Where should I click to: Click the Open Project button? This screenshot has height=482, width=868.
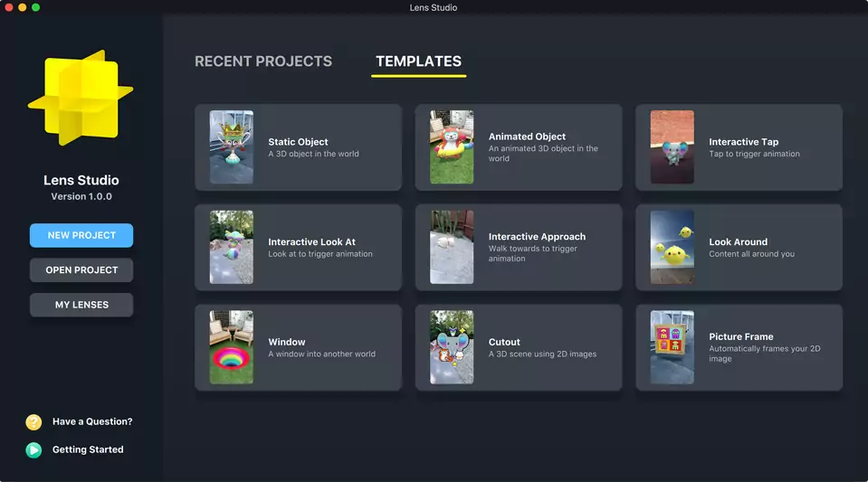81,270
